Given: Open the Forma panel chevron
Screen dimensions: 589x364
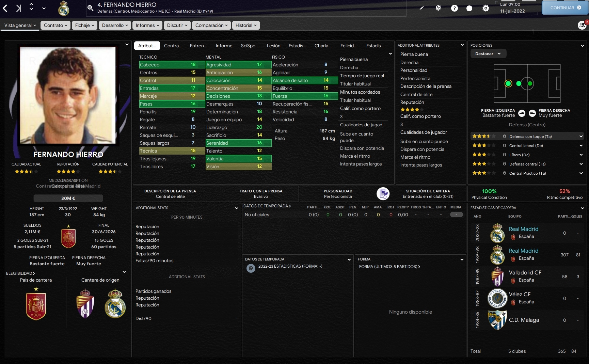Looking at the screenshot, I should (x=462, y=259).
